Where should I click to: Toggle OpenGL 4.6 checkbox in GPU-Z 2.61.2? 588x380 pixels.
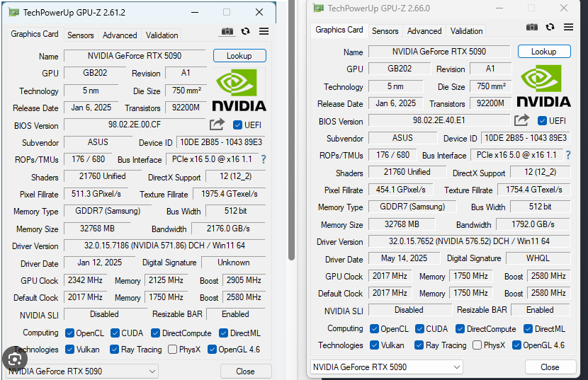pyautogui.click(x=212, y=350)
